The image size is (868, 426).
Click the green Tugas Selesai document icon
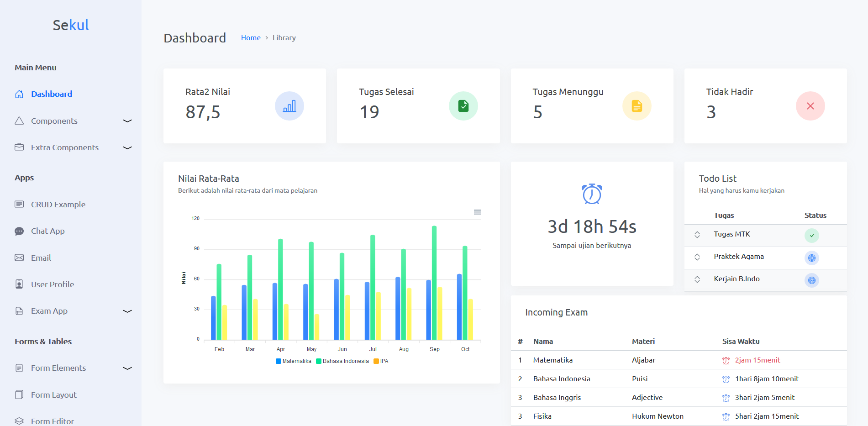point(463,106)
